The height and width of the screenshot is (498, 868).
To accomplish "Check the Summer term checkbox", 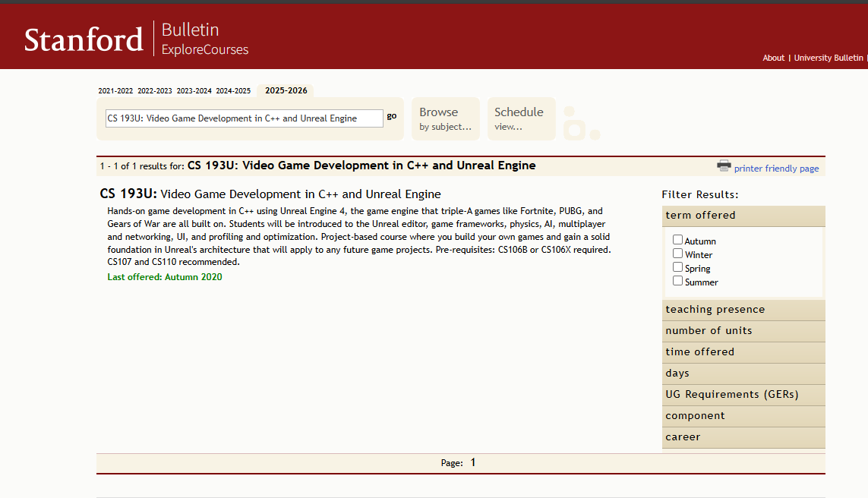I will coord(677,281).
